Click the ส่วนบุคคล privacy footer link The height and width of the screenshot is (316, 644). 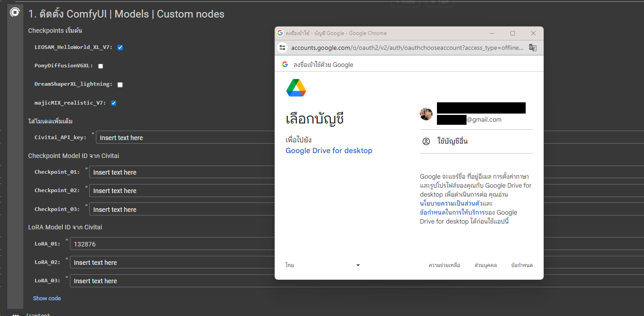click(x=486, y=265)
